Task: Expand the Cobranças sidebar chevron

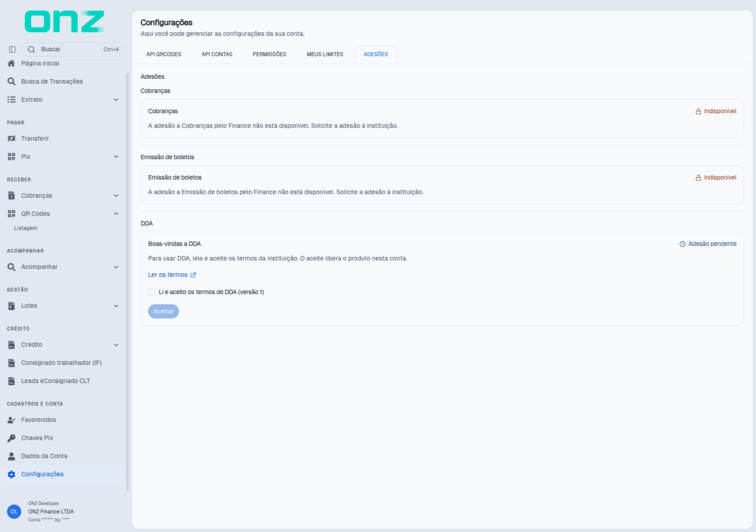Action: coord(116,195)
